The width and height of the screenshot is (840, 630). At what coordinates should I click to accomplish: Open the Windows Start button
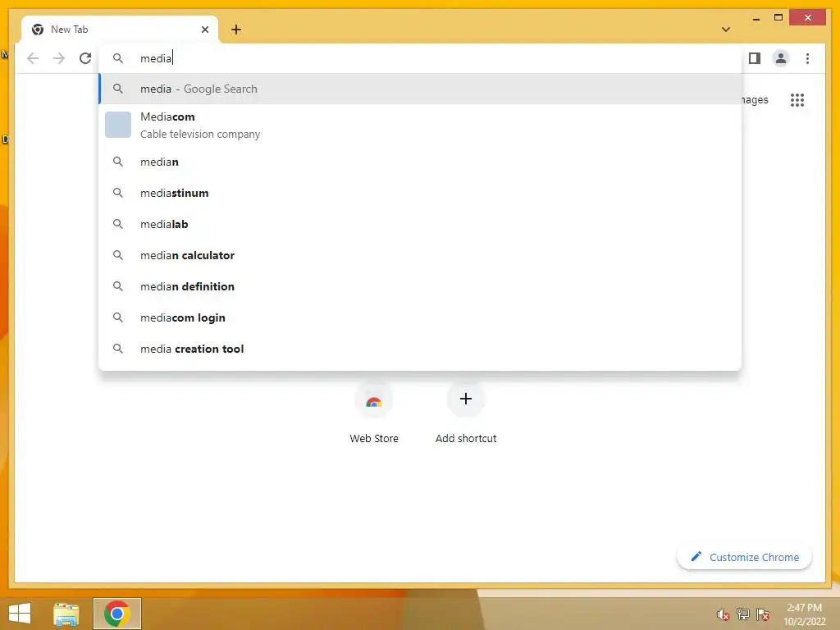(x=20, y=614)
